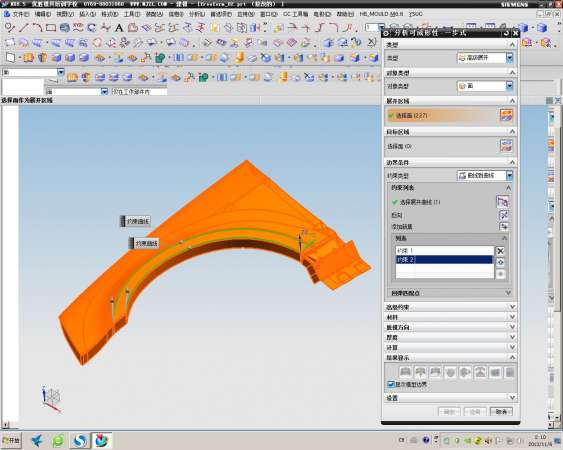Click the add new set icon
This screenshot has width=563, height=450.
504,227
